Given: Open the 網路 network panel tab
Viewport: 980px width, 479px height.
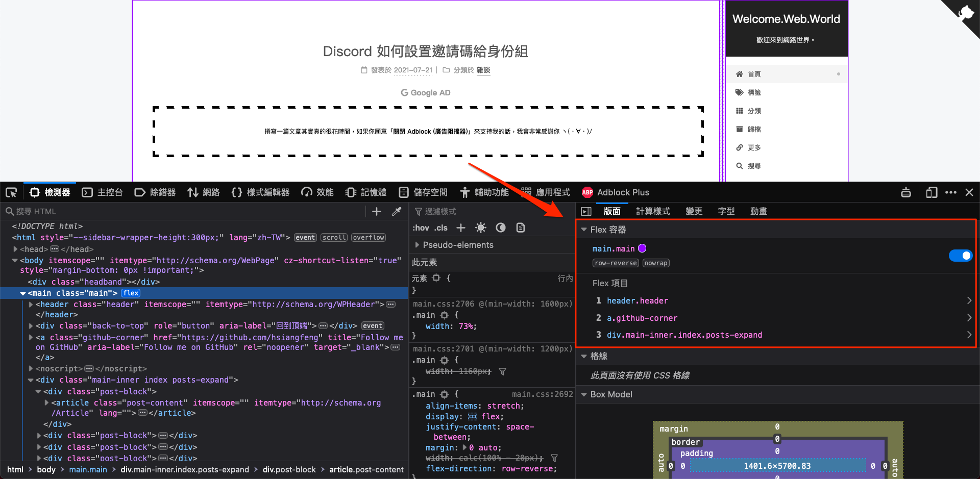Looking at the screenshot, I should point(203,192).
